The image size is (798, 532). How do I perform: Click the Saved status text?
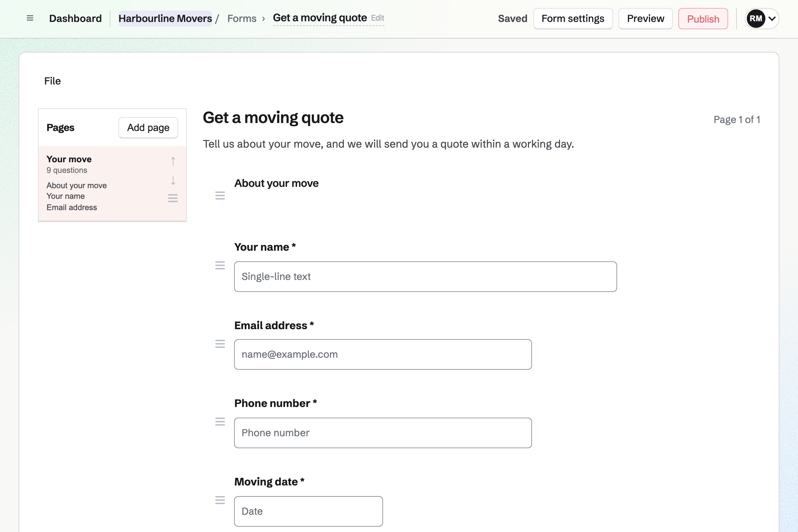tap(513, 18)
